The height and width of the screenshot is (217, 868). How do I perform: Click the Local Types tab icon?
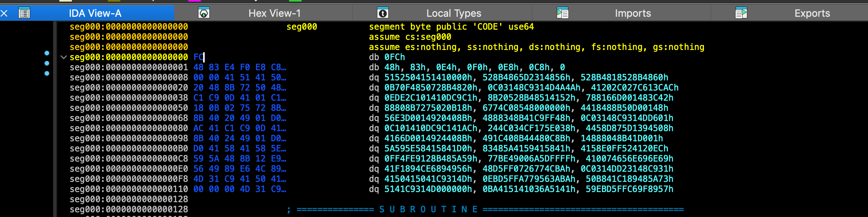383,13
